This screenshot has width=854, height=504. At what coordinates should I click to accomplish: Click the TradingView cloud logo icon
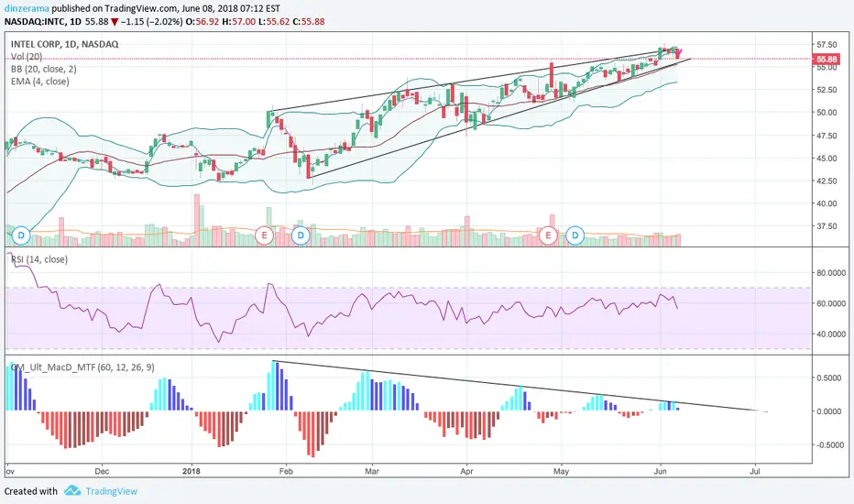pos(72,490)
